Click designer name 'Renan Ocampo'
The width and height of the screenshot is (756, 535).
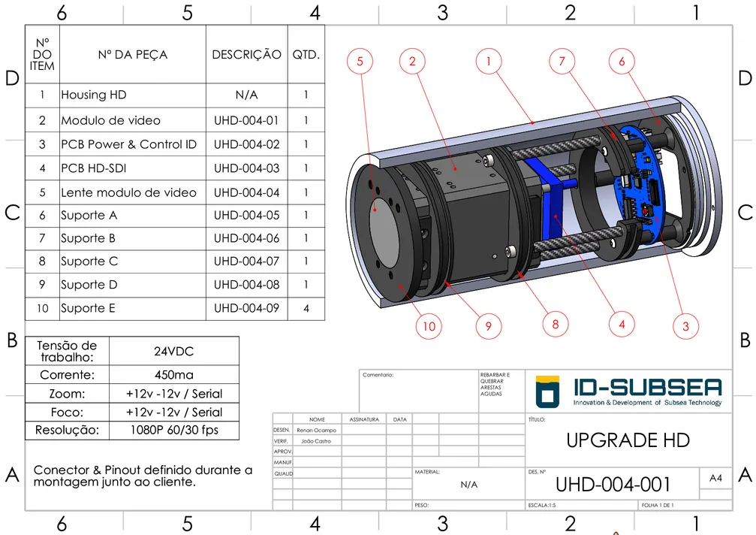[x=316, y=431]
